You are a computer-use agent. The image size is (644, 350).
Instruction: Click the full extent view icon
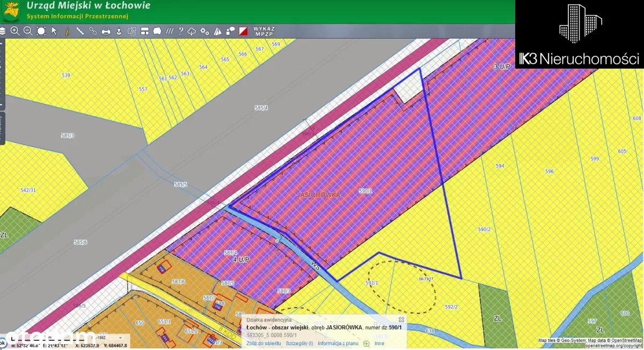(41, 31)
